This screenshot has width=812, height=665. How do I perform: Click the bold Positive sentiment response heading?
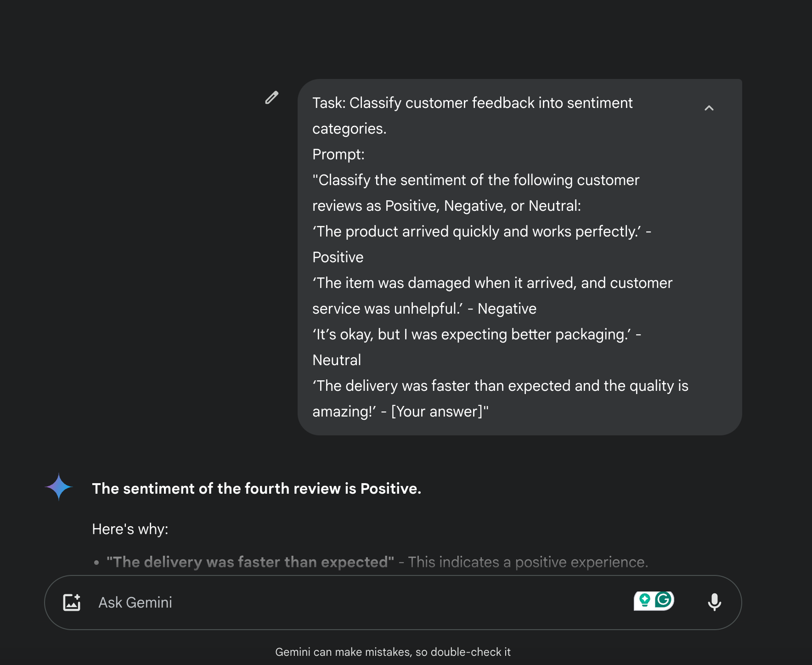256,489
